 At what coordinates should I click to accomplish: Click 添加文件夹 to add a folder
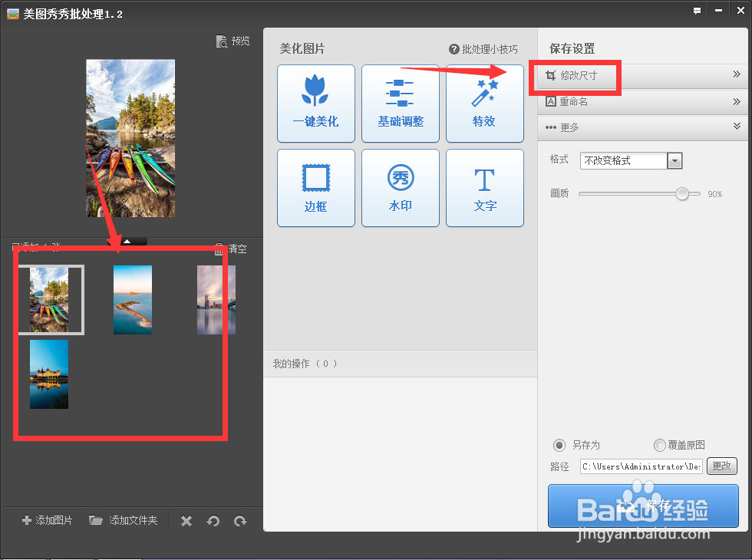coord(124,520)
